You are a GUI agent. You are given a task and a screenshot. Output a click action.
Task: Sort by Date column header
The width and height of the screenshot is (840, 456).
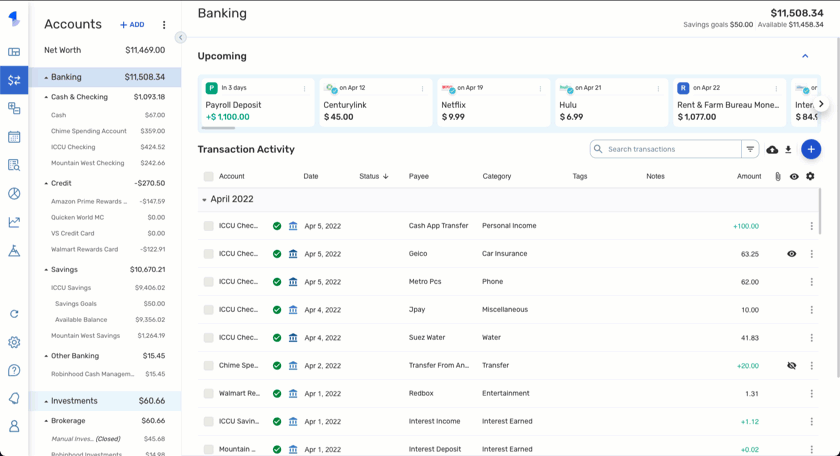pyautogui.click(x=311, y=176)
